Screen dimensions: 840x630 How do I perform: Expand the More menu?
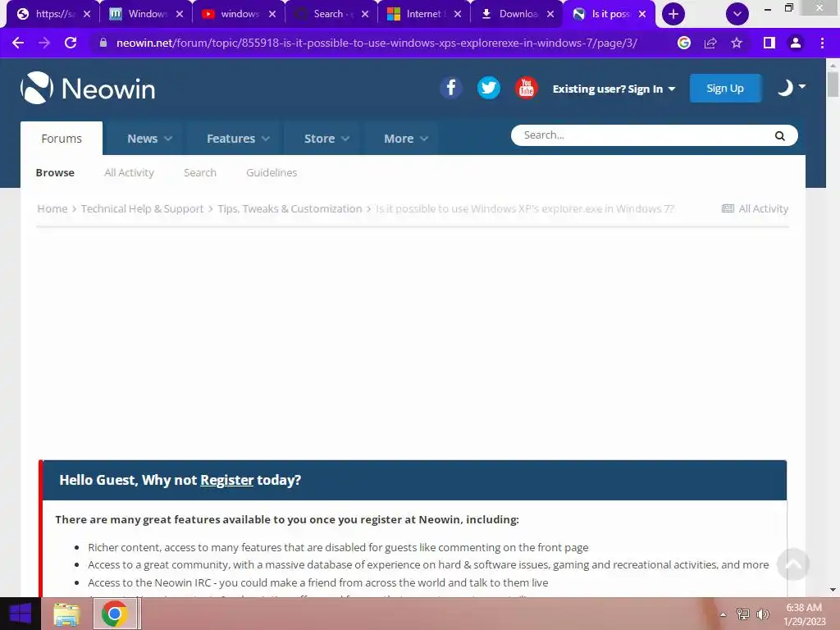click(x=405, y=138)
